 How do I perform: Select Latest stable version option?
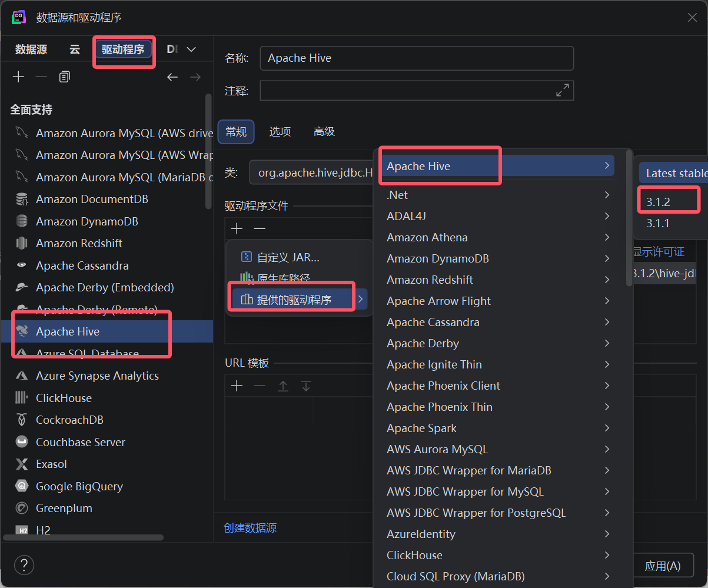pos(673,173)
